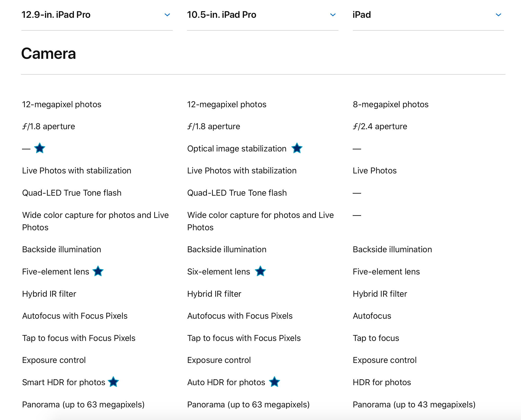
Task: Click the Camera section heading
Action: (48, 54)
